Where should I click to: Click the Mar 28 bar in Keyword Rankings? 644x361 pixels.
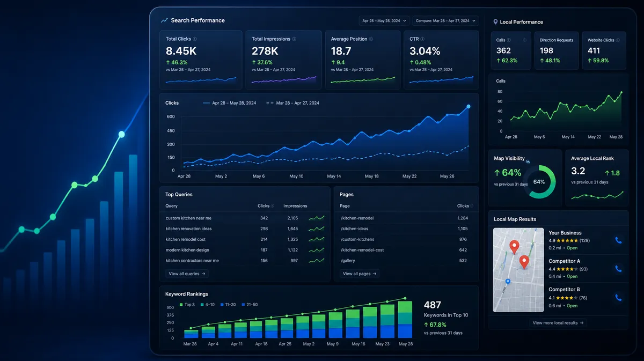[191, 334]
